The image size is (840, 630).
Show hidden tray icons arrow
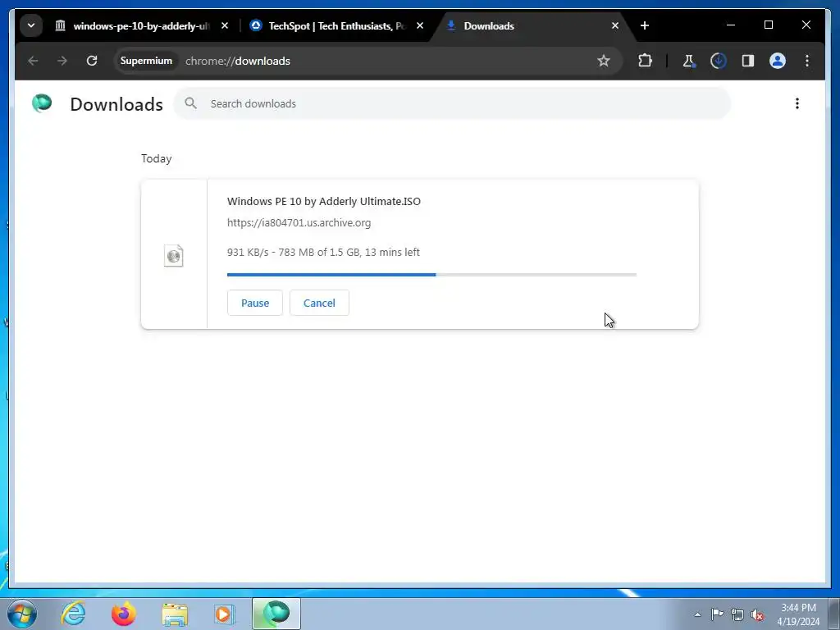click(x=697, y=614)
